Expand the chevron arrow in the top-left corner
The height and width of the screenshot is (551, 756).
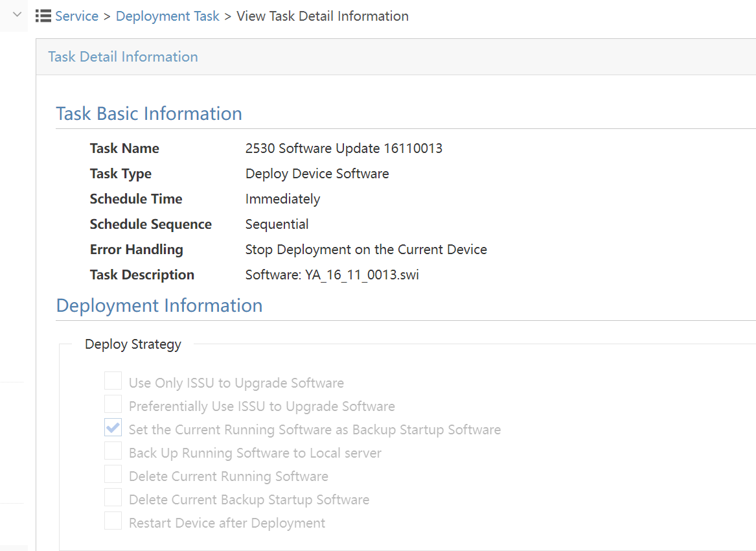[17, 14]
